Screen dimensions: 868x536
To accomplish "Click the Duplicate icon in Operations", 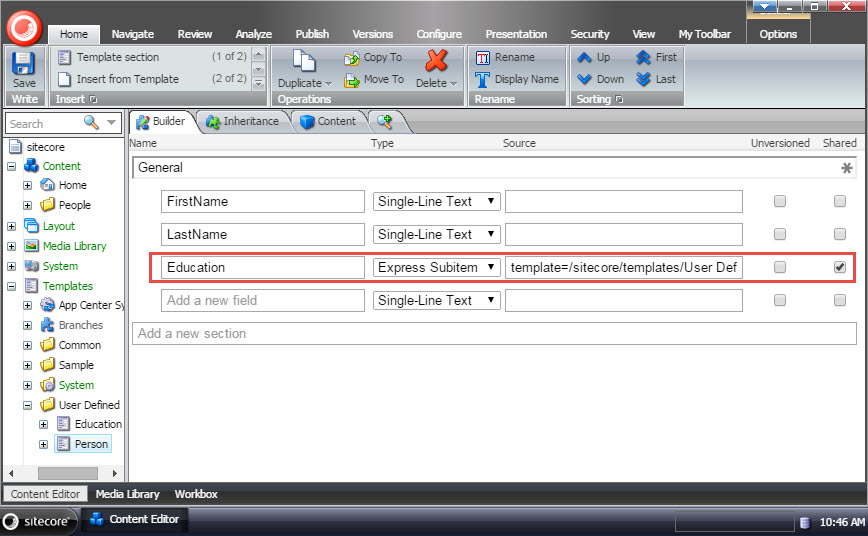I will pos(304,61).
